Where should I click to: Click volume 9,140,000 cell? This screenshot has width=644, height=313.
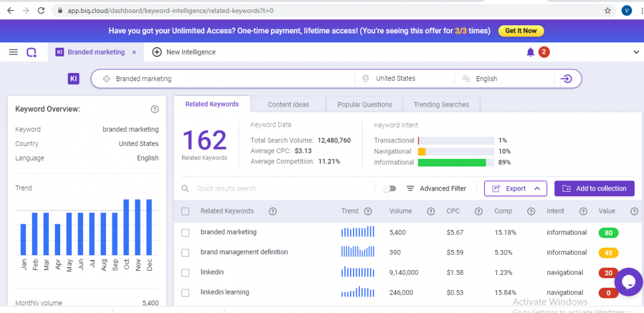404,272
